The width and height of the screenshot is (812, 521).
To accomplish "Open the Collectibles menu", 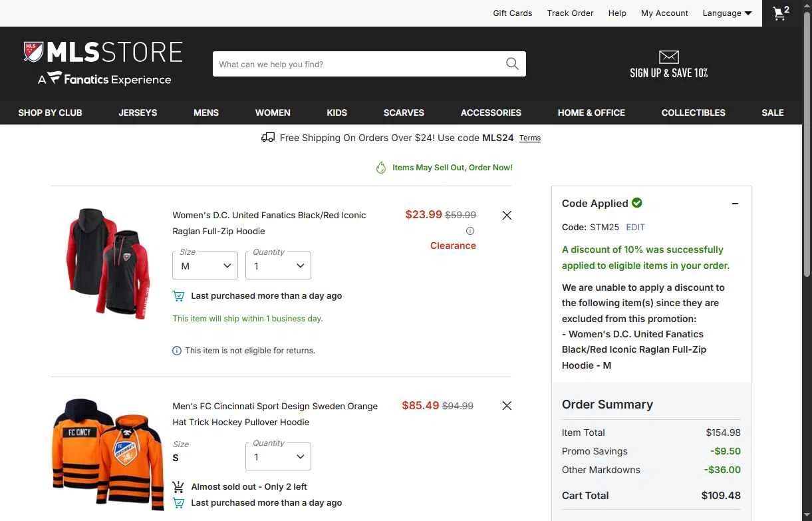I will (694, 112).
